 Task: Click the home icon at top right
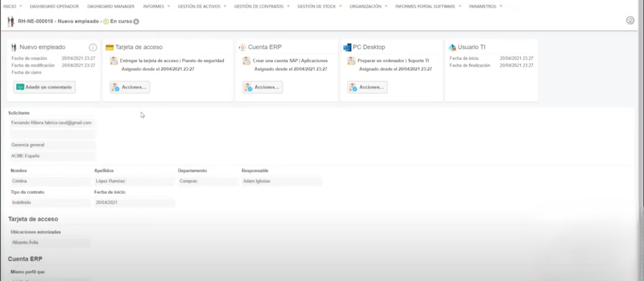[630, 20]
